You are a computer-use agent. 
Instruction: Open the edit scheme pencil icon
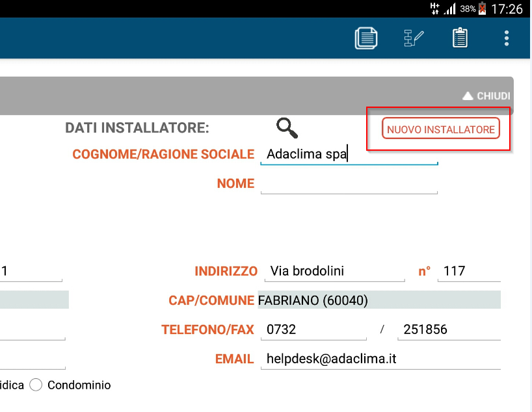tap(414, 38)
